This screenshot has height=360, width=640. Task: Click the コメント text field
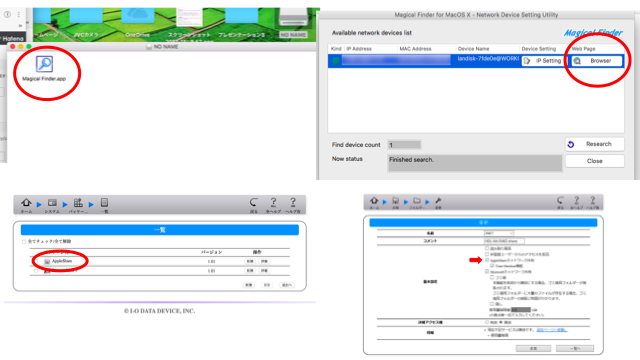click(x=504, y=241)
